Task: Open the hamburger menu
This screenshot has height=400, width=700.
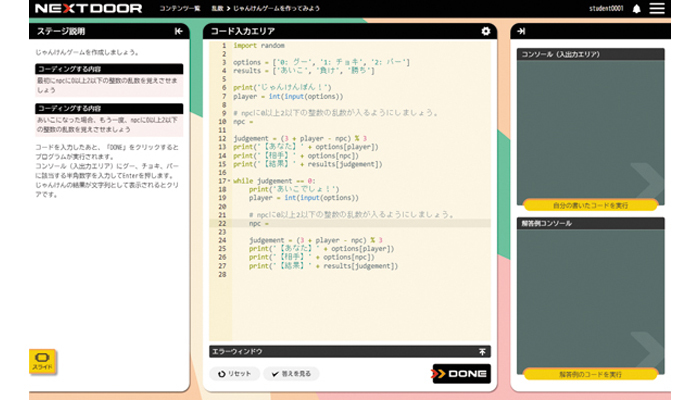Action: pos(657,8)
